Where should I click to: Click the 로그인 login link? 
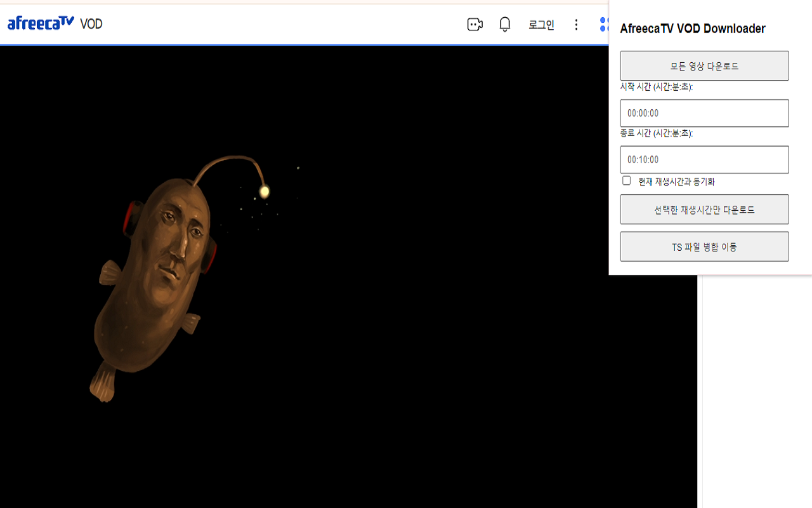coord(540,24)
